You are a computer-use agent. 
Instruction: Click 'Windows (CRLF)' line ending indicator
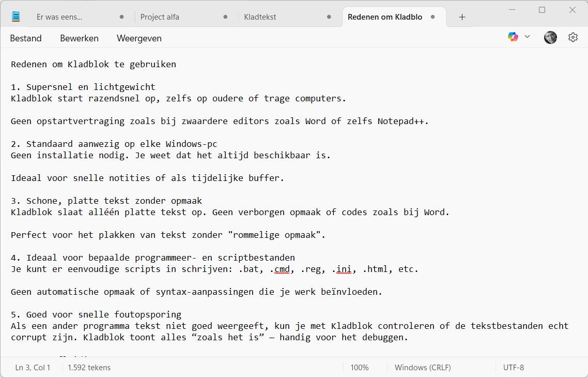[x=423, y=368]
